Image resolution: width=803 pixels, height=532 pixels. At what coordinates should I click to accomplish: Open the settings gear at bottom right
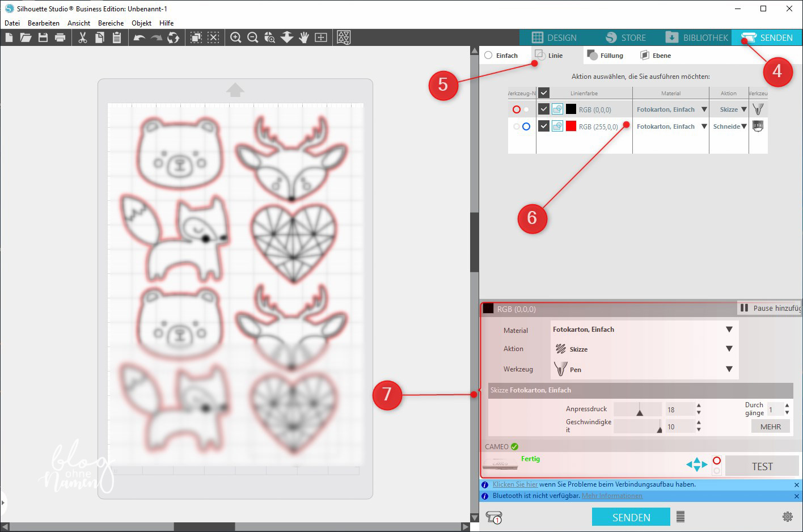[787, 517]
